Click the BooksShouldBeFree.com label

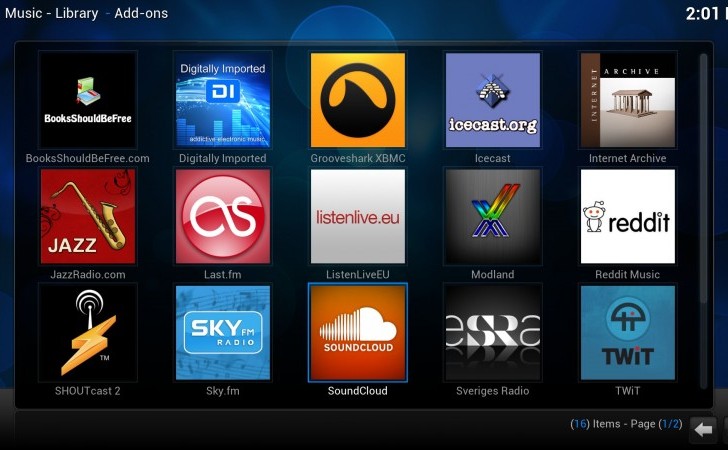[88, 158]
